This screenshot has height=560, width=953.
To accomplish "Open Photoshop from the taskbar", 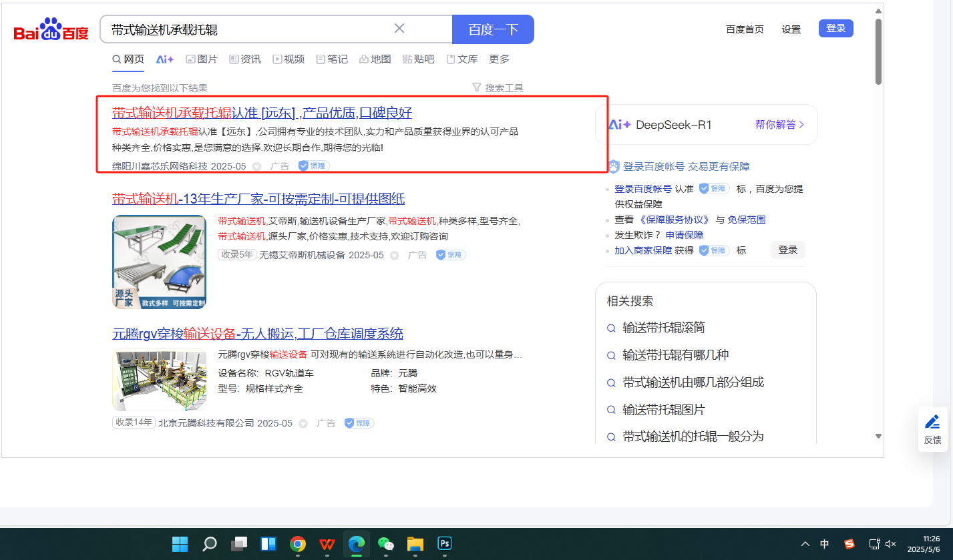I will [444, 544].
